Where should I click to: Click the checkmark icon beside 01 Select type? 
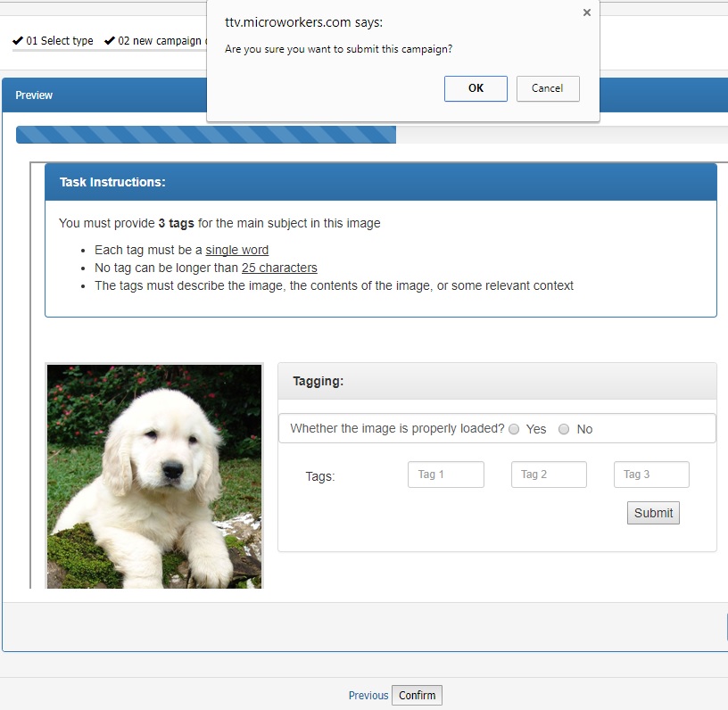17,40
